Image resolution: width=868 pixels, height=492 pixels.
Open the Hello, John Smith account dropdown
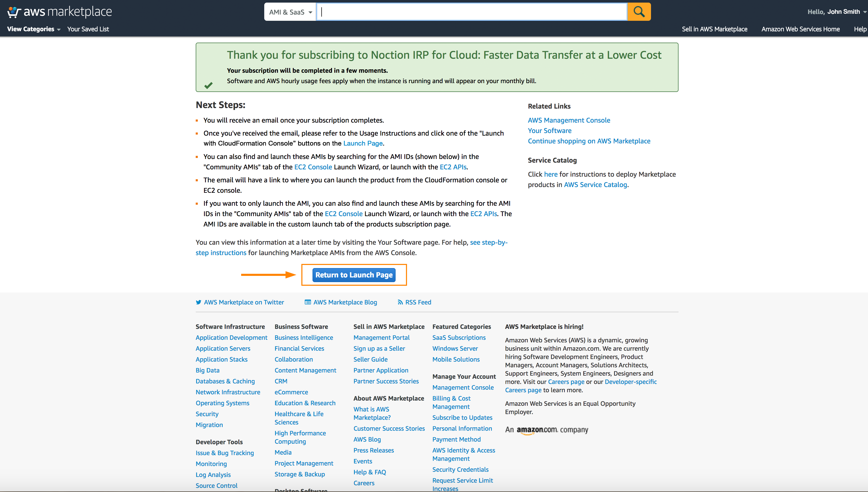coord(837,12)
